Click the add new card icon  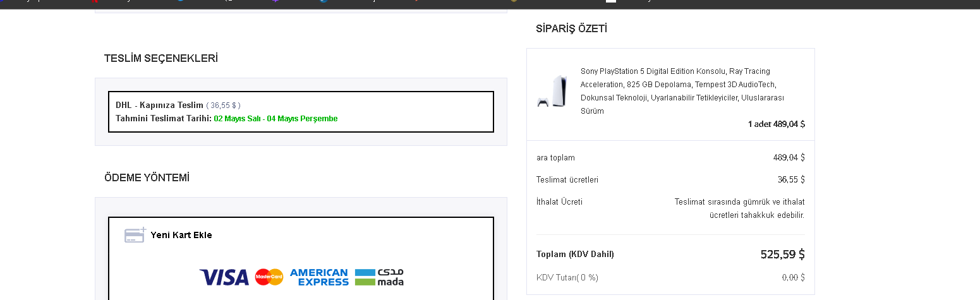[x=135, y=235]
